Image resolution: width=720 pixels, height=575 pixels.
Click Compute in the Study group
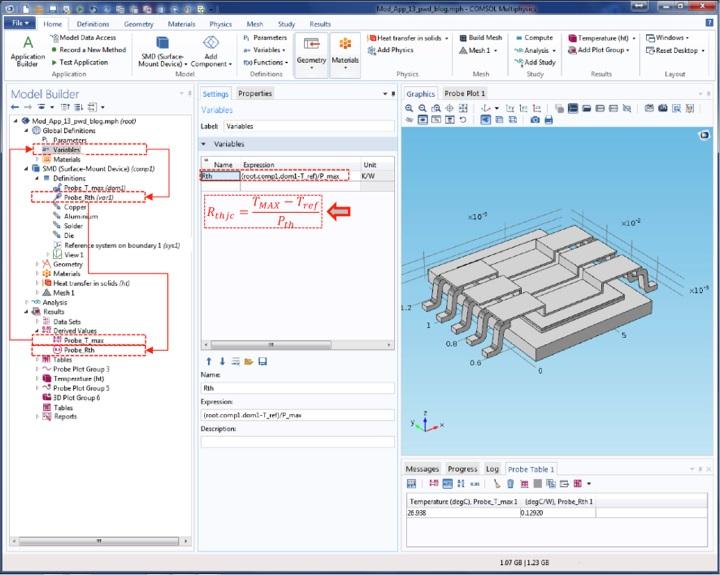pyautogui.click(x=534, y=38)
